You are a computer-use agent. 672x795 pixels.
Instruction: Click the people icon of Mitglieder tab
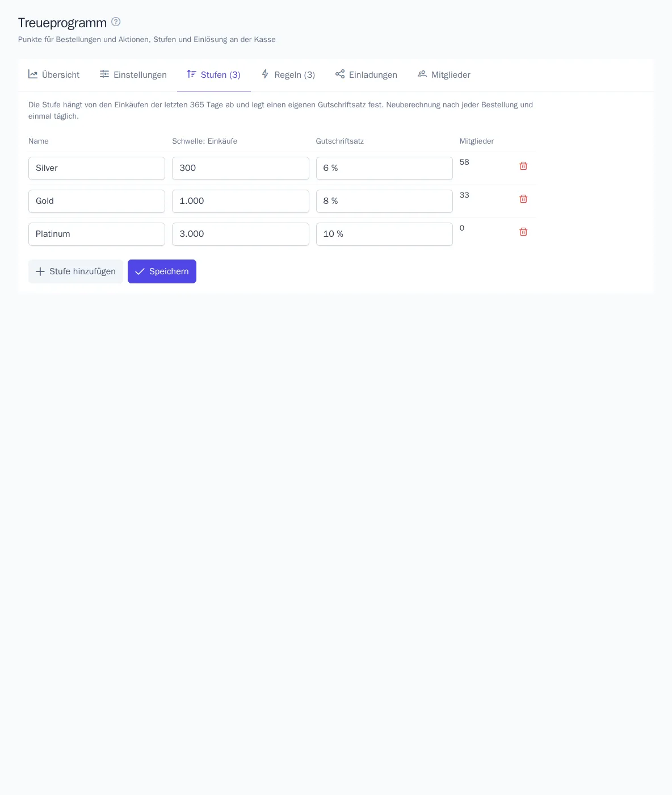click(422, 74)
